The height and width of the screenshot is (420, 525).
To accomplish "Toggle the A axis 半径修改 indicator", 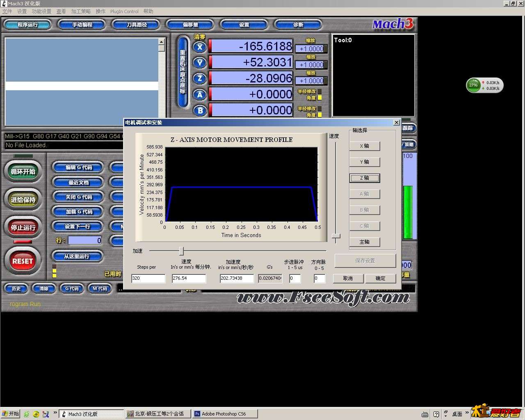I will pyautogui.click(x=320, y=91).
